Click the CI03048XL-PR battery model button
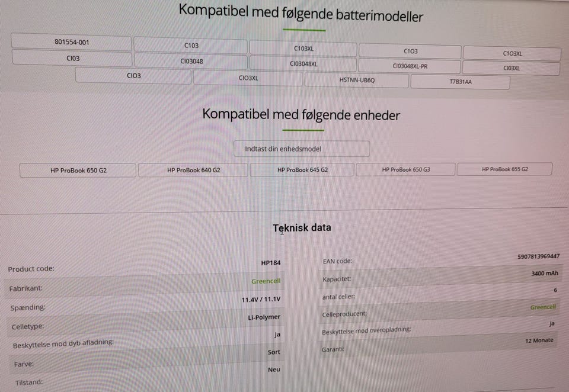Image resolution: width=569 pixels, height=392 pixels. tap(410, 66)
